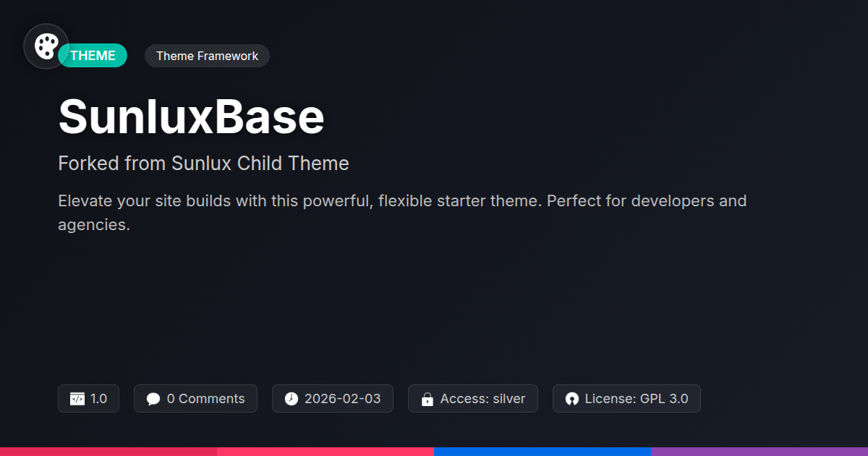Click the speech bubble comments icon
This screenshot has width=868, height=456.
[153, 399]
